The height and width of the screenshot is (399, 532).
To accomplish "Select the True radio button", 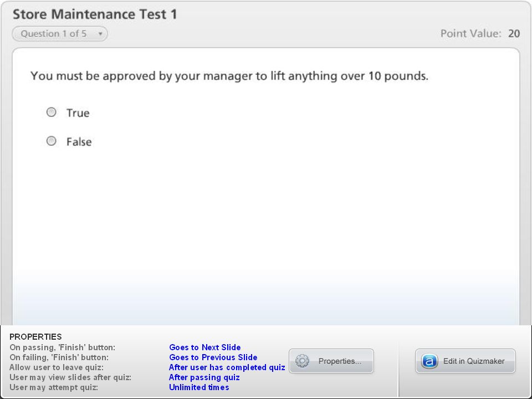I will coord(51,112).
